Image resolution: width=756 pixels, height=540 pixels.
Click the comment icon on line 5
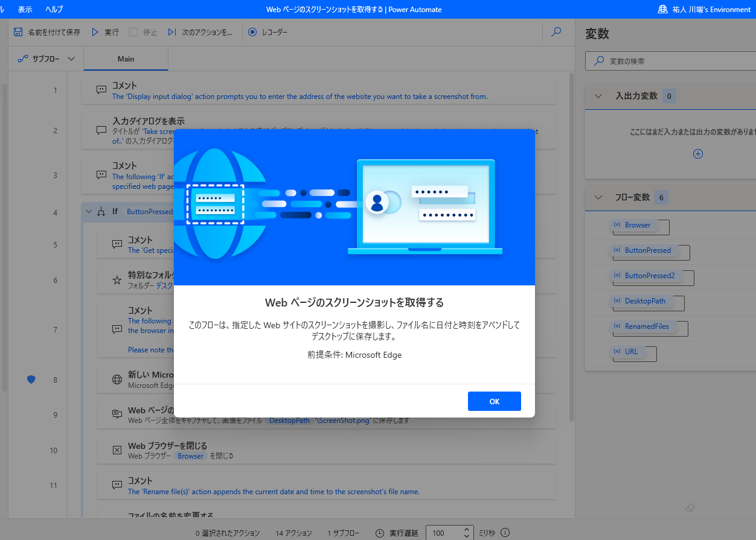click(117, 244)
